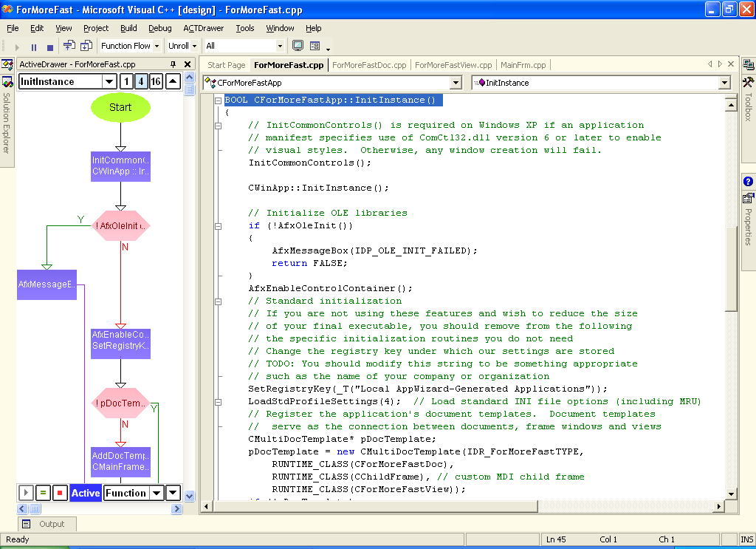
Task: Click the green equals button in ActiveDrawer
Action: [x=43, y=493]
